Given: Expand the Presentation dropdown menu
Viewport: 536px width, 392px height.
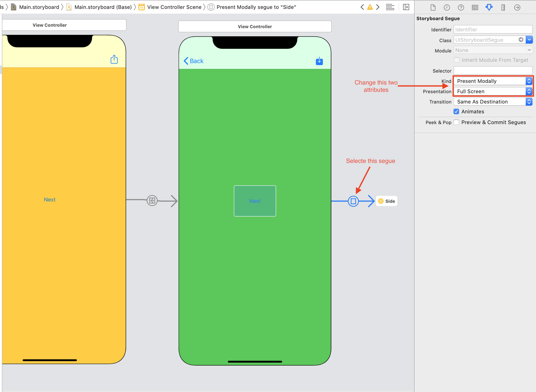Looking at the screenshot, I should (529, 91).
